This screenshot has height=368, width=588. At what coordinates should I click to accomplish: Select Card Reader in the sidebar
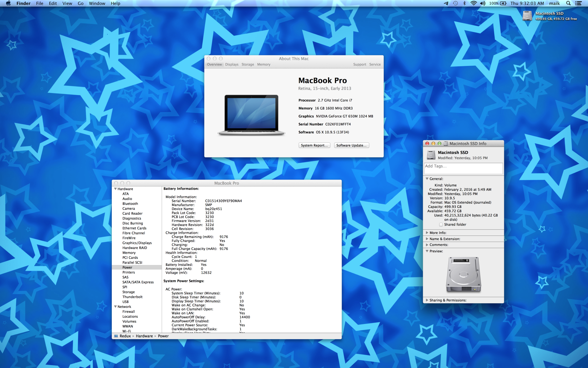132,213
